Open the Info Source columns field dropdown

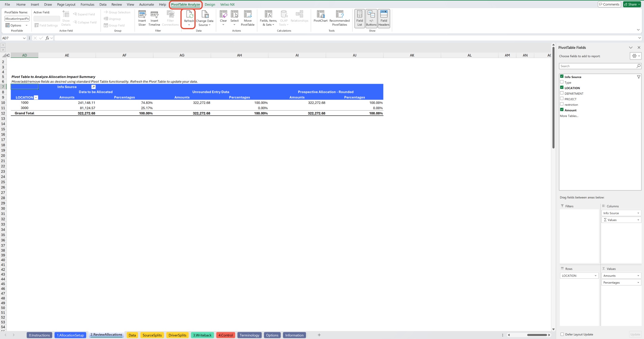[x=638, y=213]
